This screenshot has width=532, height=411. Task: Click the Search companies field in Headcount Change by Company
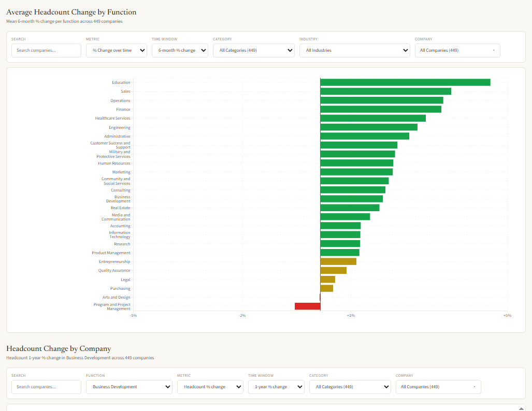click(x=46, y=387)
